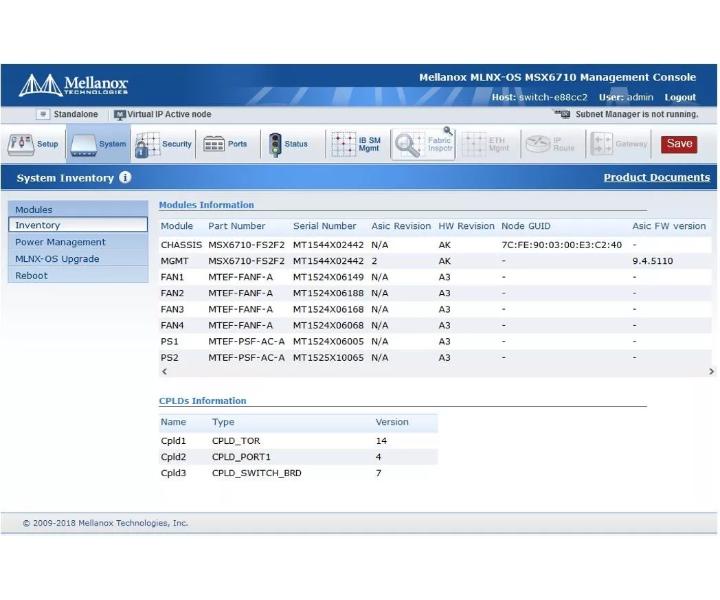Click the Standalone mode icon
The height and width of the screenshot is (600, 720).
[43, 114]
